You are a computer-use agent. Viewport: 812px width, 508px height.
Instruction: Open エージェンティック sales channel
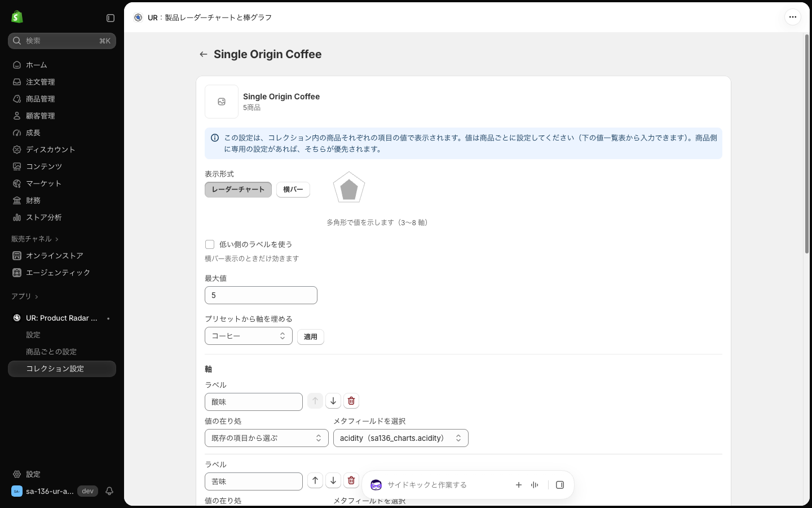(62, 273)
